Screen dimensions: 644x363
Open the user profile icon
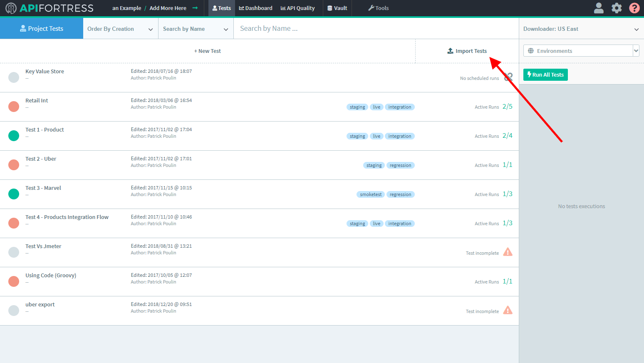point(598,8)
